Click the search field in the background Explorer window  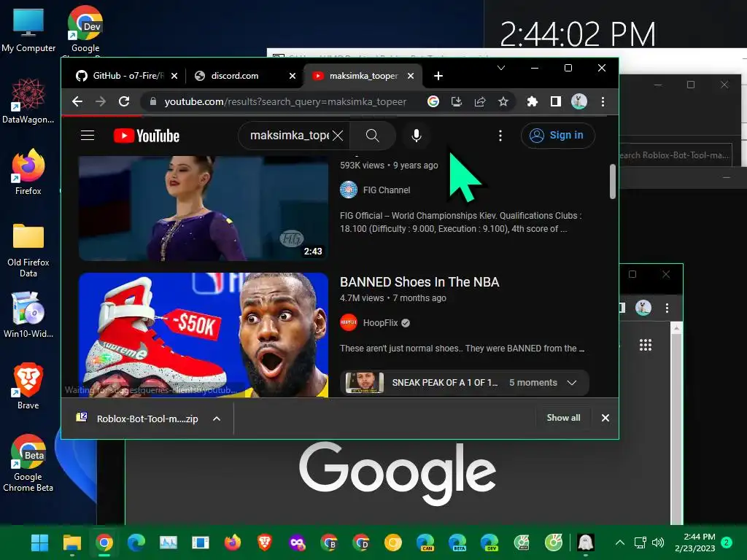coord(676,155)
